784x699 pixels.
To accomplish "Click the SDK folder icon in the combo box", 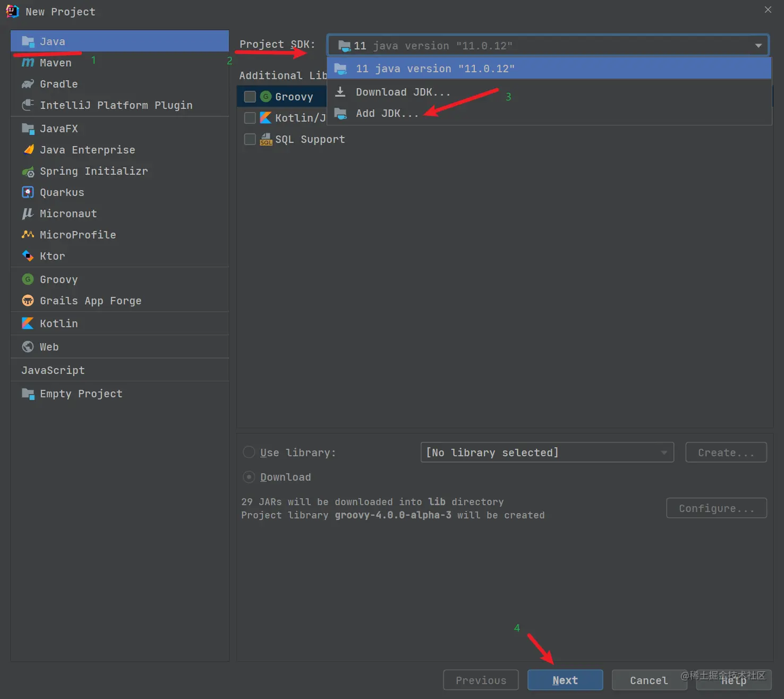I will tap(345, 46).
